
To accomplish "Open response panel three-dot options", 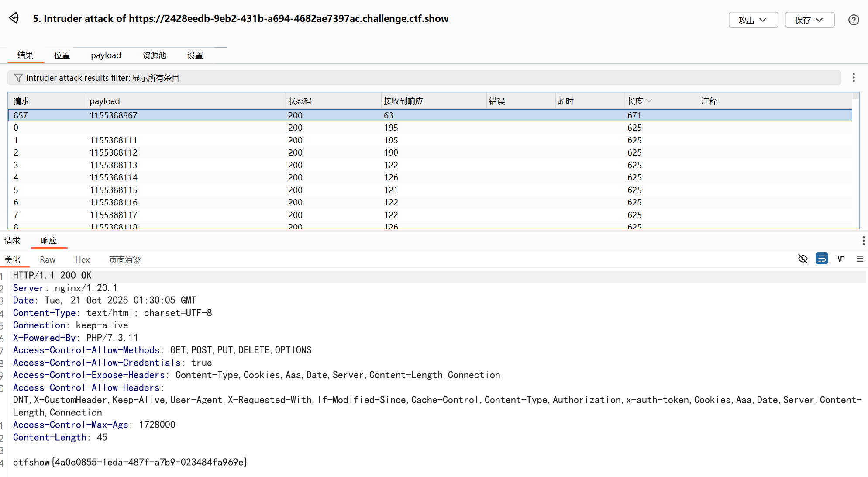I will click(x=863, y=241).
